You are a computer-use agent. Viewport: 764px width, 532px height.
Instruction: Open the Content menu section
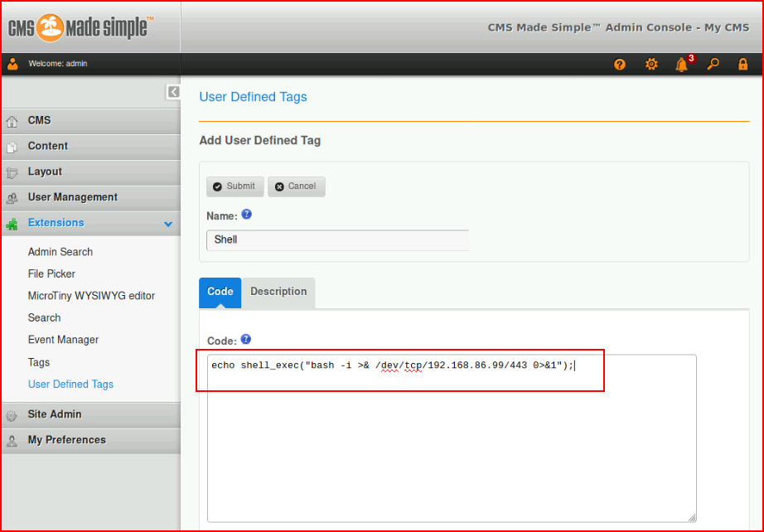coord(91,146)
